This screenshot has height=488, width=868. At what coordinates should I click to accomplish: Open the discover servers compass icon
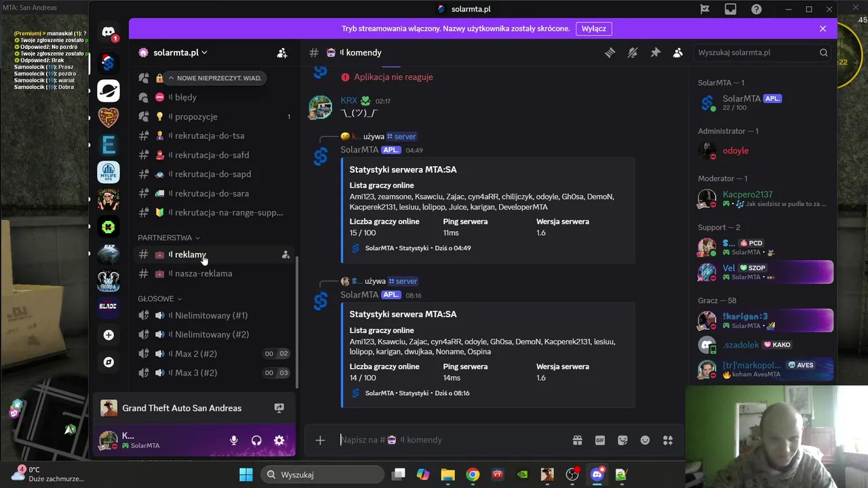click(108, 362)
